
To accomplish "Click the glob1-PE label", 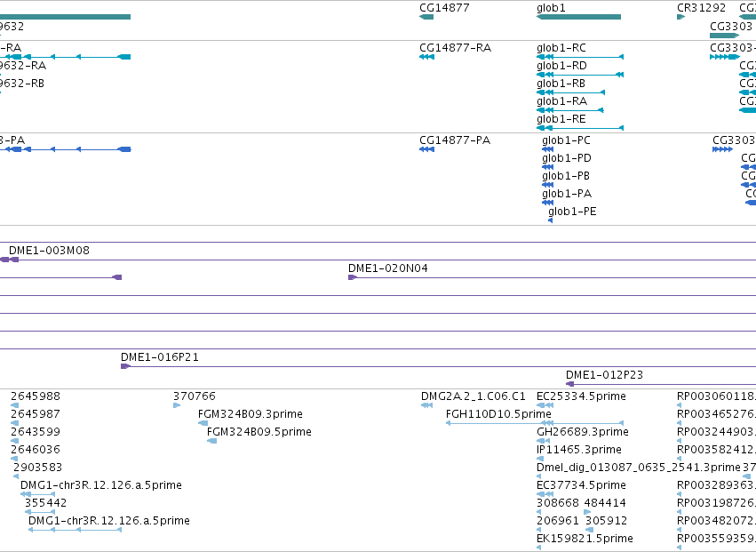I will [572, 212].
